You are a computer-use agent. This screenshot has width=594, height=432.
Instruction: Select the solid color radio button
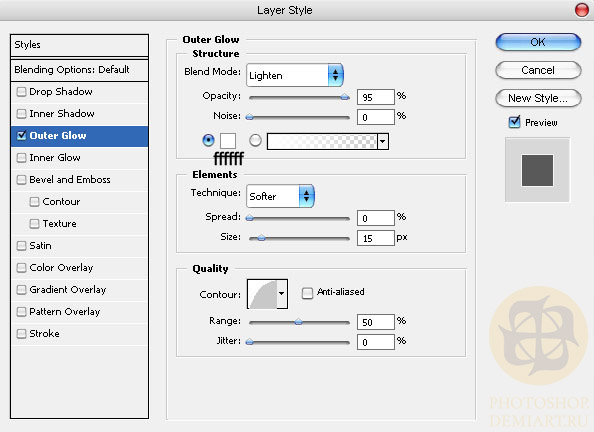pos(208,140)
